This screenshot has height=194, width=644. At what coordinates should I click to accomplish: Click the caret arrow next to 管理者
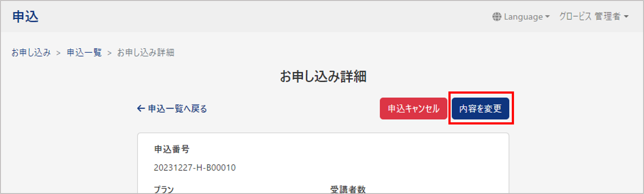(626, 17)
